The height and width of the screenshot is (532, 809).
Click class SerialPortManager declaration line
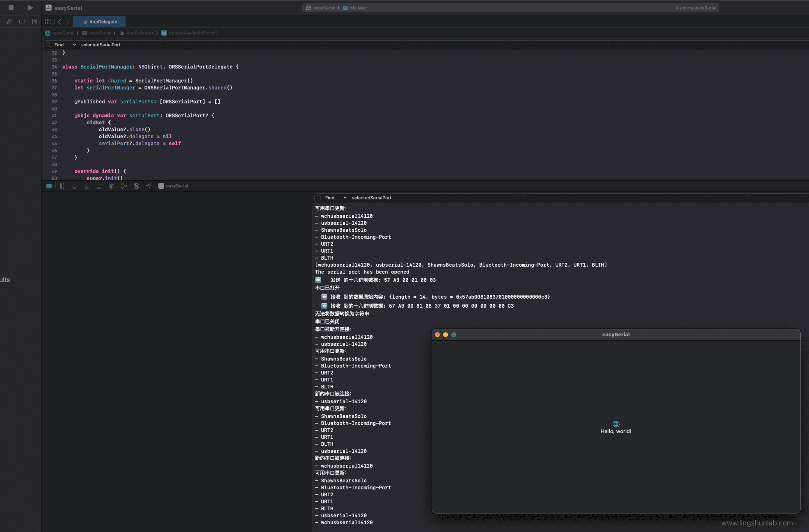click(x=150, y=67)
